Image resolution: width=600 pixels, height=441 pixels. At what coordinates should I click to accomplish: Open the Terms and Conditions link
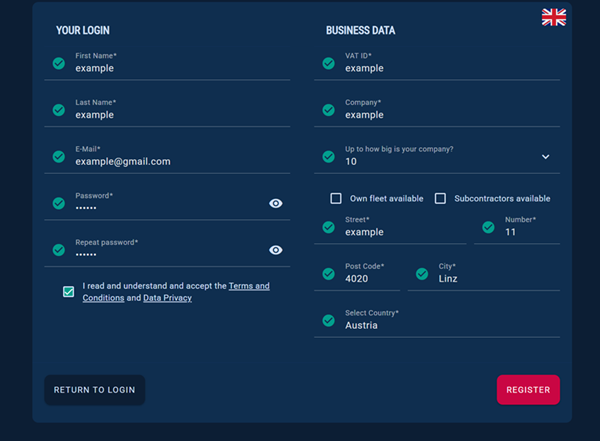[x=248, y=286]
